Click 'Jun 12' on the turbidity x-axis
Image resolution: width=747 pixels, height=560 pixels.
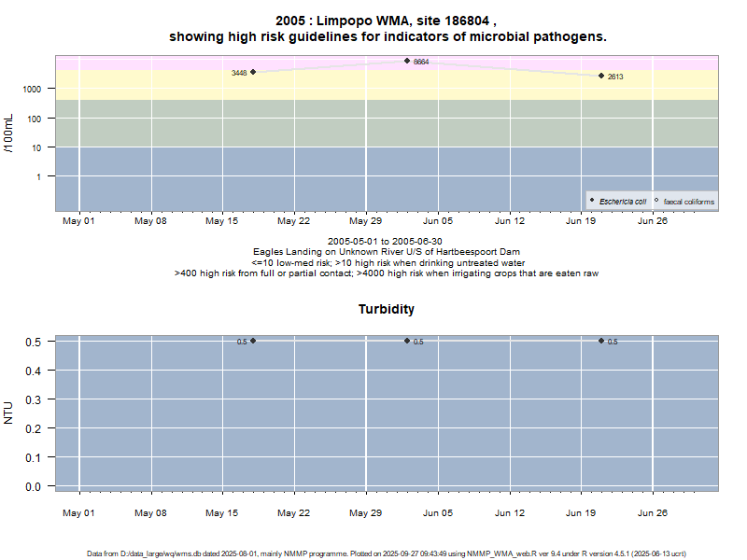(510, 512)
